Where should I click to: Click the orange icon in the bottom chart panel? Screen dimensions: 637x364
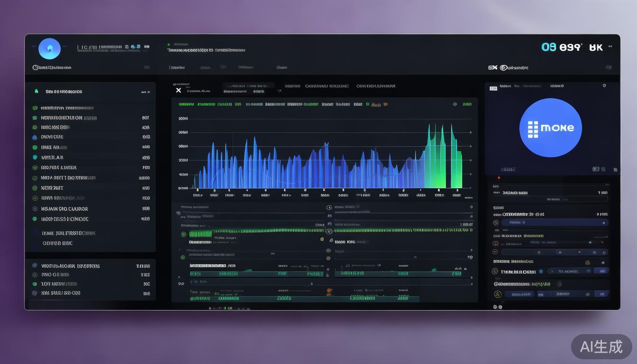(328, 291)
